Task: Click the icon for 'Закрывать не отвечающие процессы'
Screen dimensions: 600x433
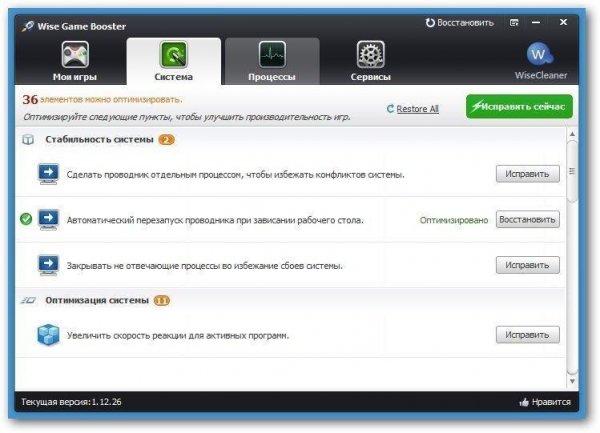Action: [x=49, y=265]
